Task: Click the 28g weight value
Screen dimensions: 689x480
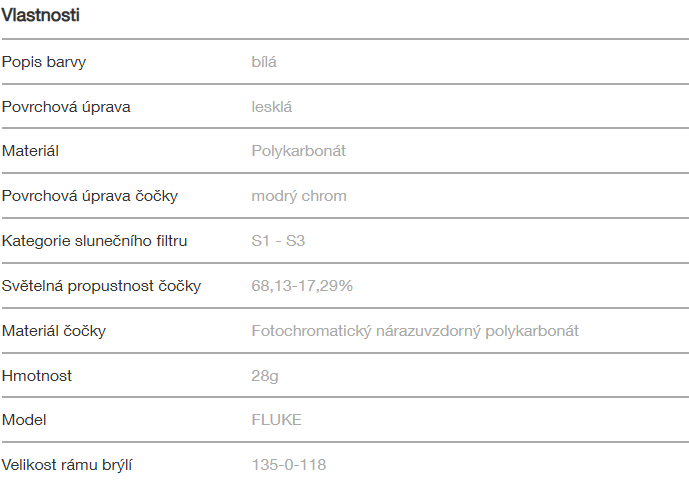Action: pos(265,376)
